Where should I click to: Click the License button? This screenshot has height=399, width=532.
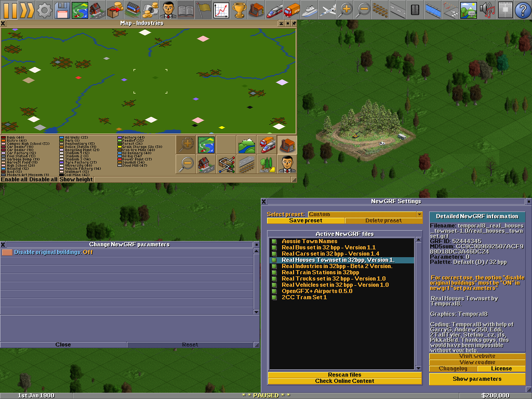point(501,368)
